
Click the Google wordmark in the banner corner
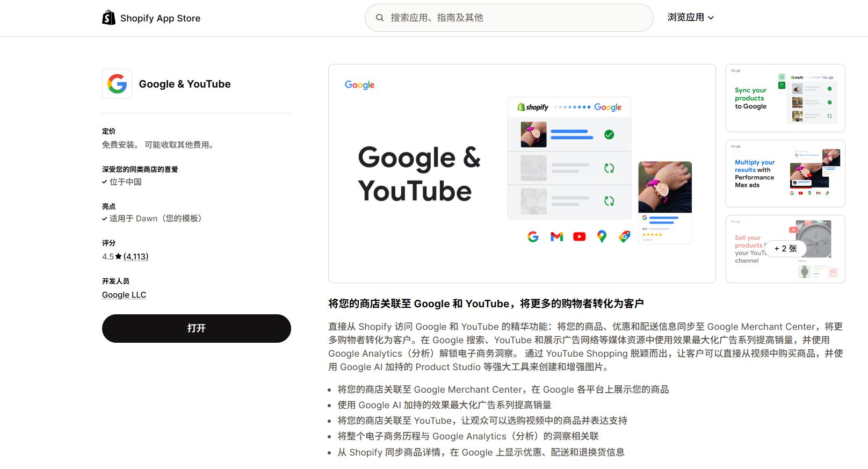pyautogui.click(x=359, y=85)
